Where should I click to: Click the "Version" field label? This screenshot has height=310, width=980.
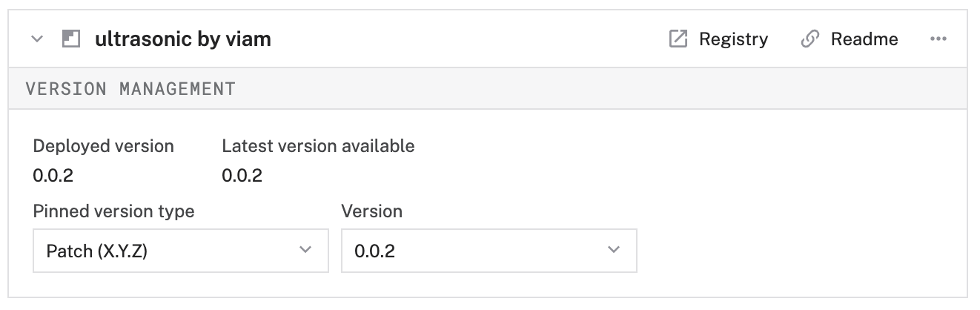click(x=371, y=211)
